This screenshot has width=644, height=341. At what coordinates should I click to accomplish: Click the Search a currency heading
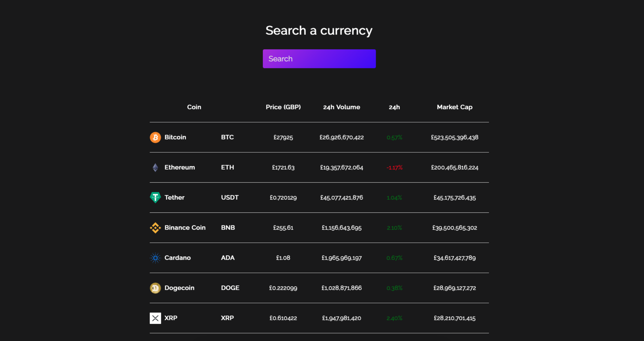(319, 30)
